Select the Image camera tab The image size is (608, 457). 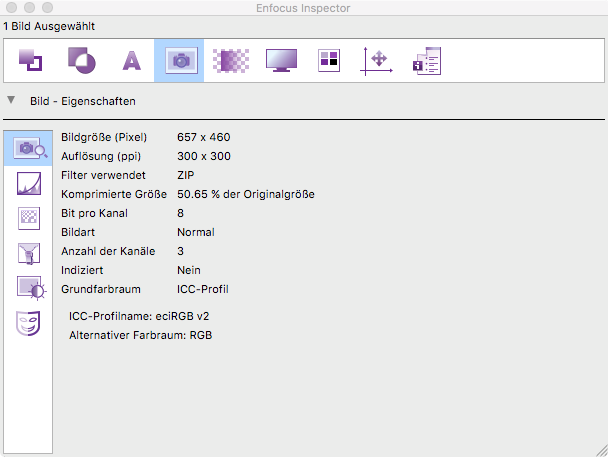[180, 61]
